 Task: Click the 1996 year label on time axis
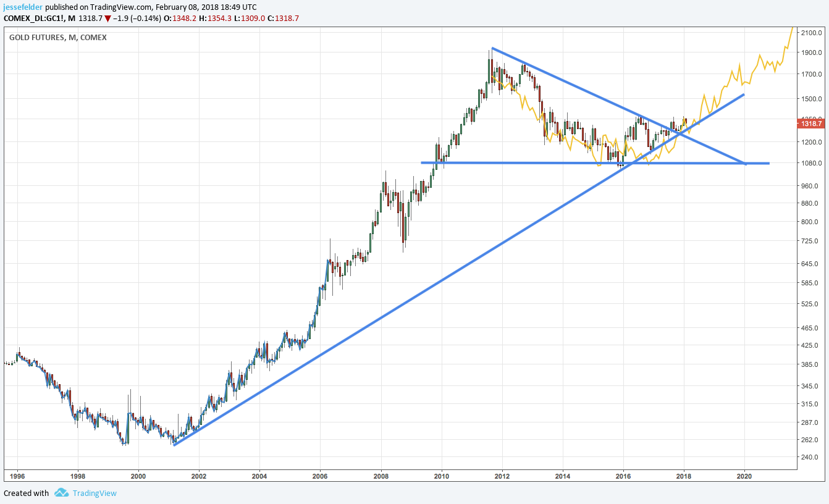[x=17, y=476]
